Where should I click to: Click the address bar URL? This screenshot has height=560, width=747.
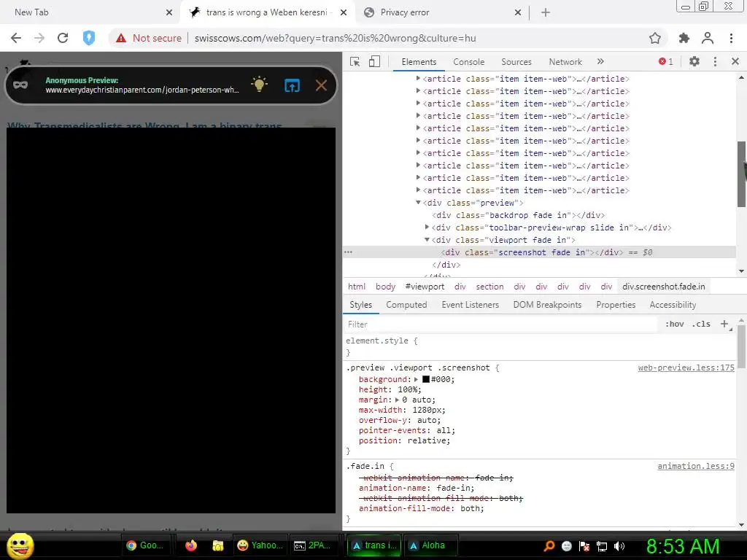[335, 38]
